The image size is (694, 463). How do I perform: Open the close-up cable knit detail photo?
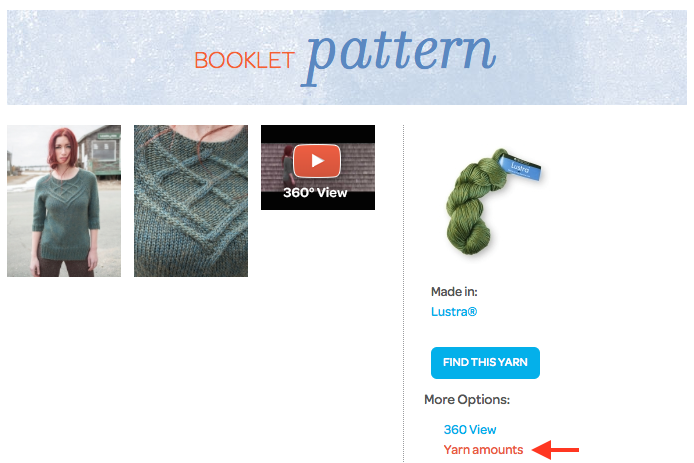(191, 201)
